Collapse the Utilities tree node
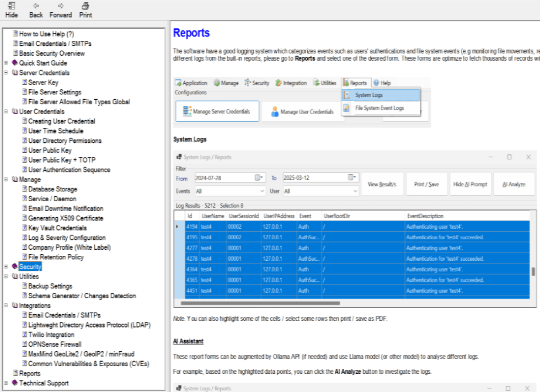Screen dimensions: 540x392 pos(6,276)
